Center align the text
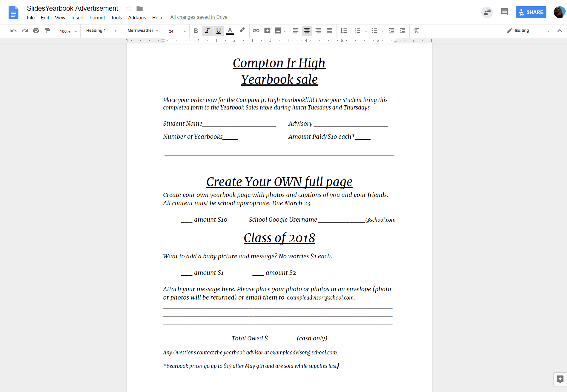Viewport: 567px width, 392px height. coord(307,31)
